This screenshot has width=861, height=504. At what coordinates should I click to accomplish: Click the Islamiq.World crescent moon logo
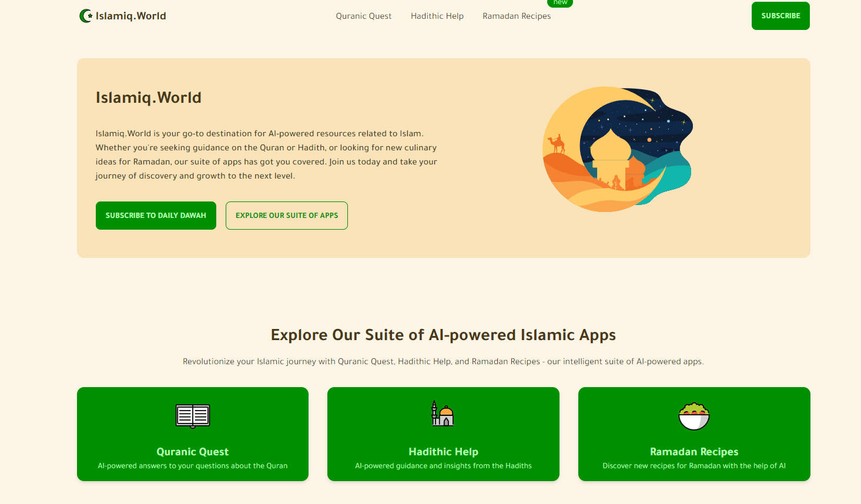(86, 16)
